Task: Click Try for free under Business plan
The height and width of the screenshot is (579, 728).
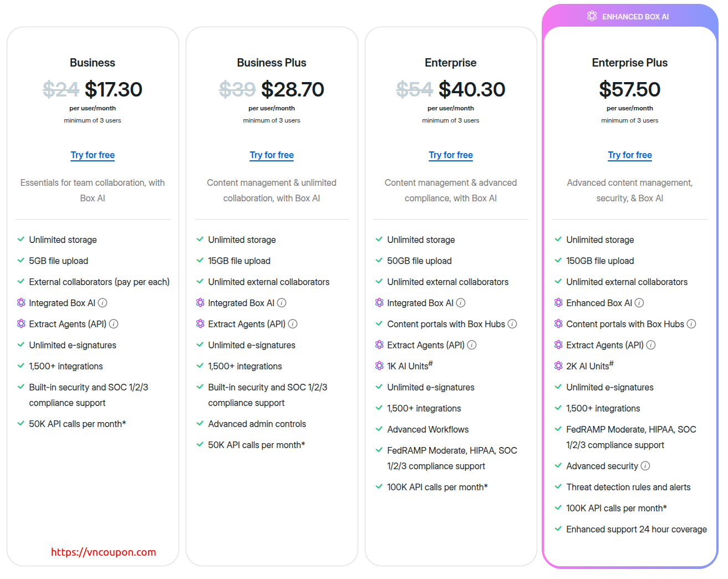Action: [x=93, y=155]
